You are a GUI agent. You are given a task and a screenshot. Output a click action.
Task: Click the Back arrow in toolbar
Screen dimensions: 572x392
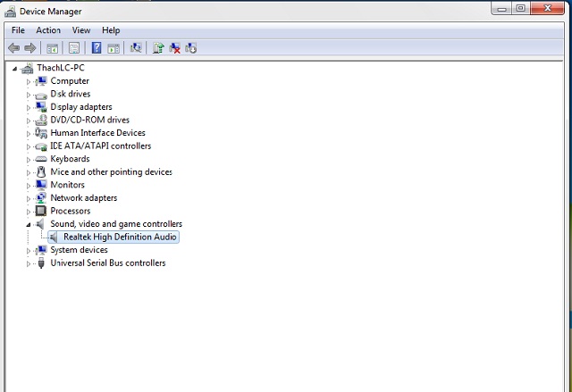pyautogui.click(x=13, y=47)
